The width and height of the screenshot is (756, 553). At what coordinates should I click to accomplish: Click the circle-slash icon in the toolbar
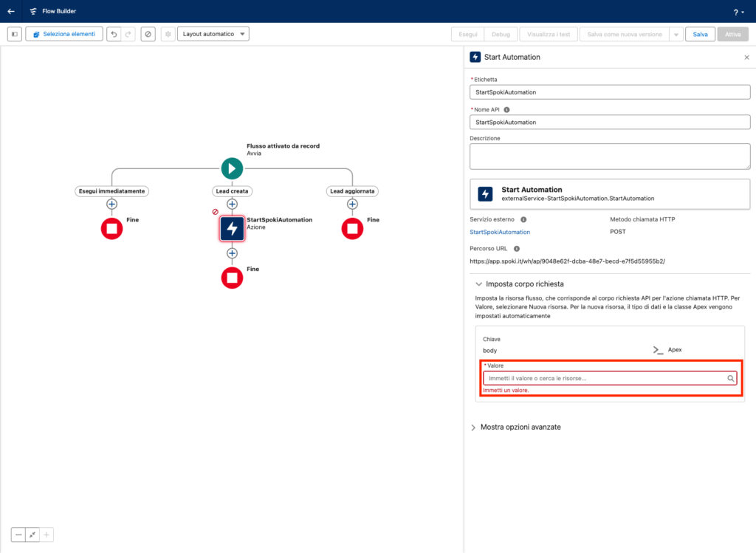[x=148, y=34]
